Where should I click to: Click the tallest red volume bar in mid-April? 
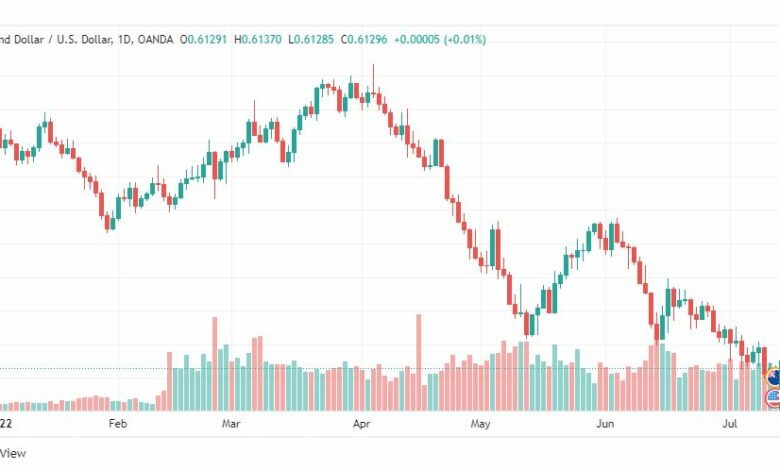419,362
